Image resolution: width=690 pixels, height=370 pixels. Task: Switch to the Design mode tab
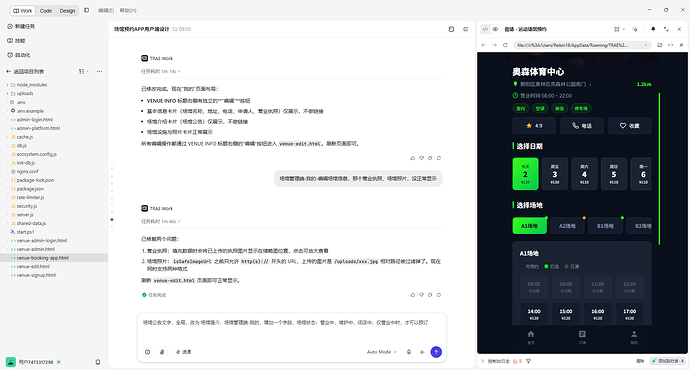click(x=67, y=11)
